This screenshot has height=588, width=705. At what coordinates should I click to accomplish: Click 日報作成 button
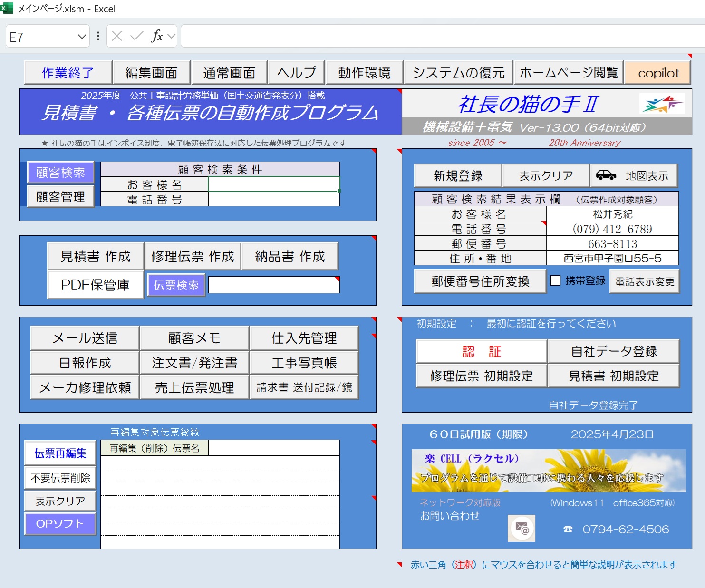[x=85, y=363]
